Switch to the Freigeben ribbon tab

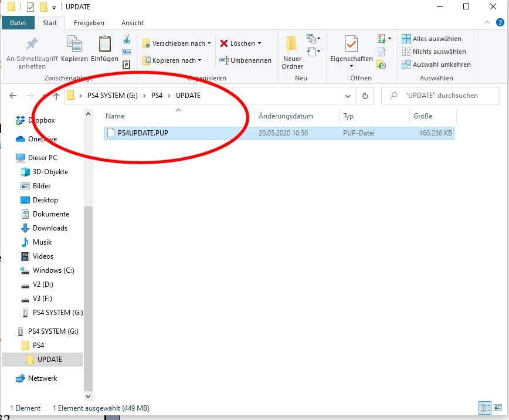[89, 23]
